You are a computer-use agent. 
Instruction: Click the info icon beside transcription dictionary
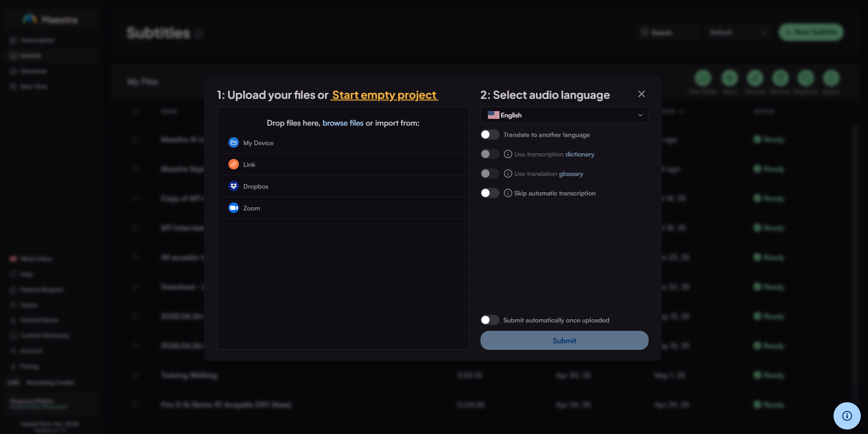point(508,154)
